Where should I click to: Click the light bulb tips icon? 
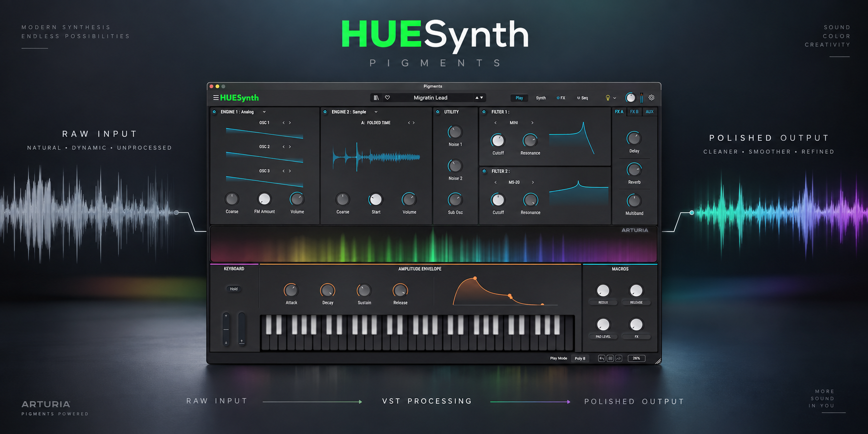(608, 98)
